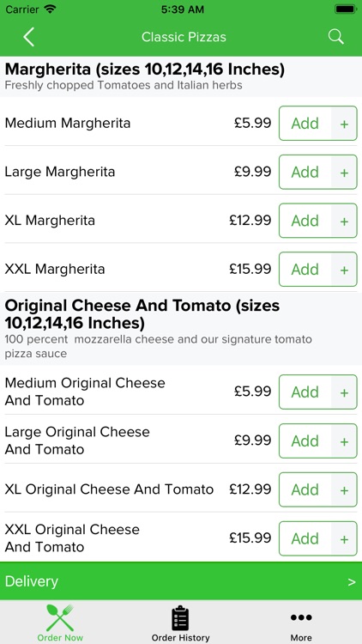The image size is (362, 644).
Task: Tap plus for XL Original Cheese And Tomato
Action: (344, 490)
